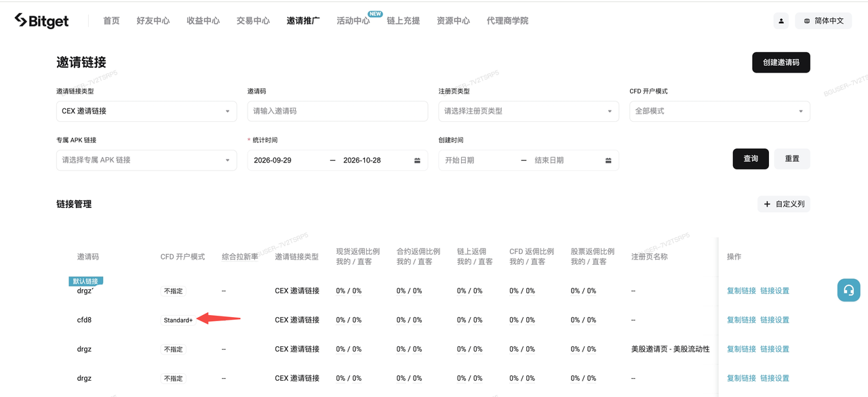
Task: Click 美股邀请页 - 美股流动性 cell
Action: click(x=670, y=349)
